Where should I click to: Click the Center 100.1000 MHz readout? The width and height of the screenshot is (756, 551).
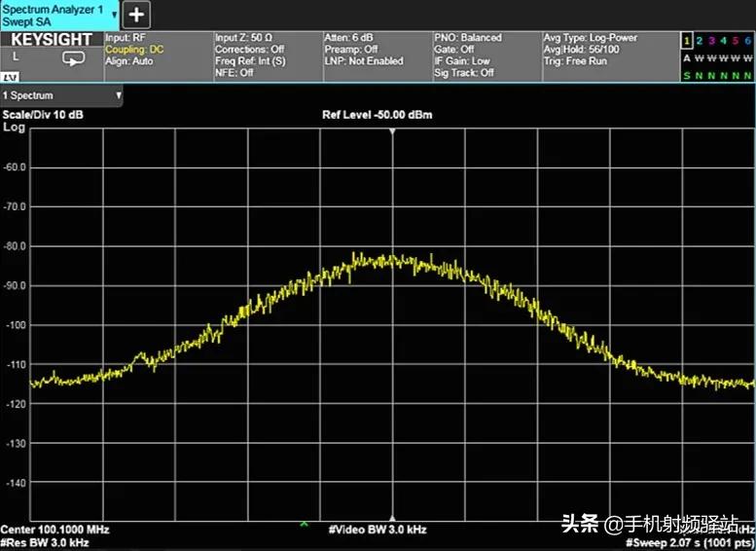[x=54, y=530]
